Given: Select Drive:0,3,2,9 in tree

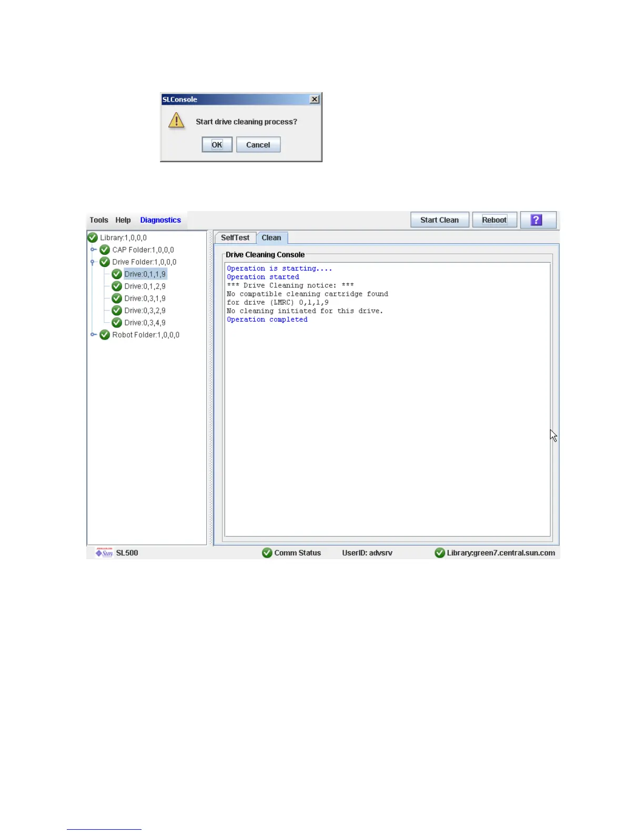Looking at the screenshot, I should (x=145, y=311).
